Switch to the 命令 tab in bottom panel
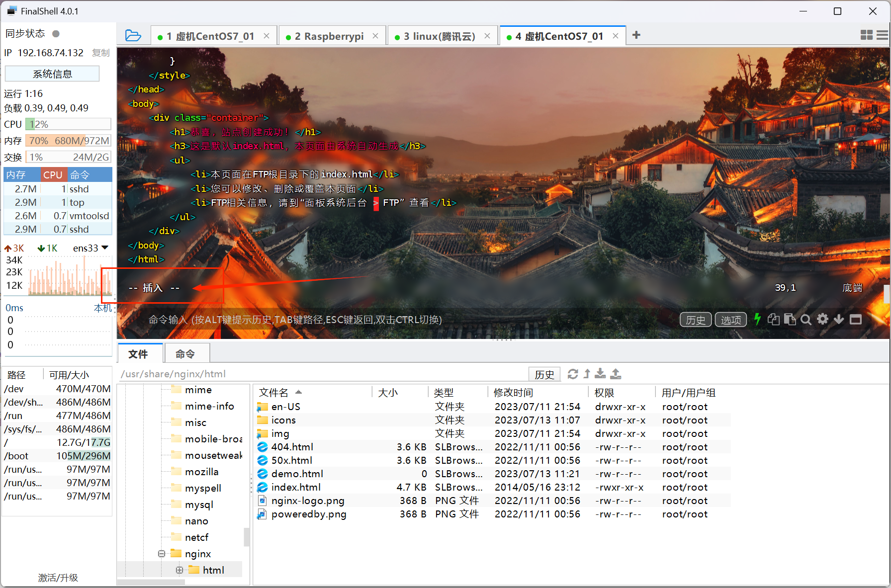 tap(185, 354)
